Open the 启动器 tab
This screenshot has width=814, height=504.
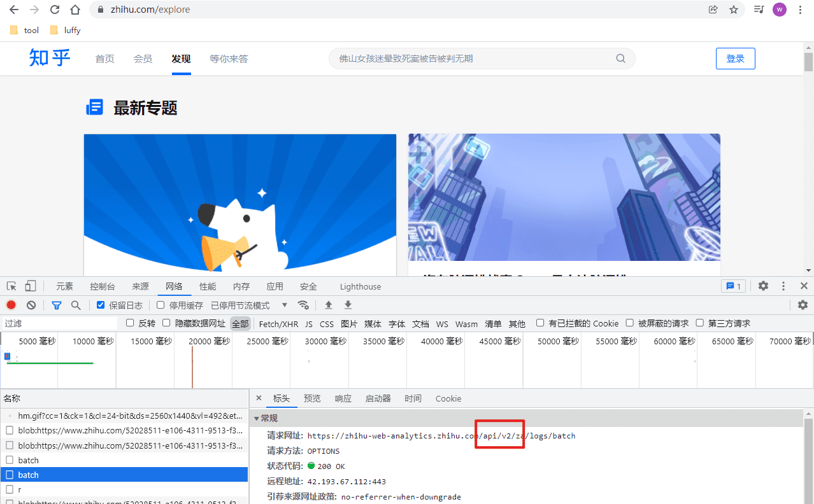tap(378, 398)
